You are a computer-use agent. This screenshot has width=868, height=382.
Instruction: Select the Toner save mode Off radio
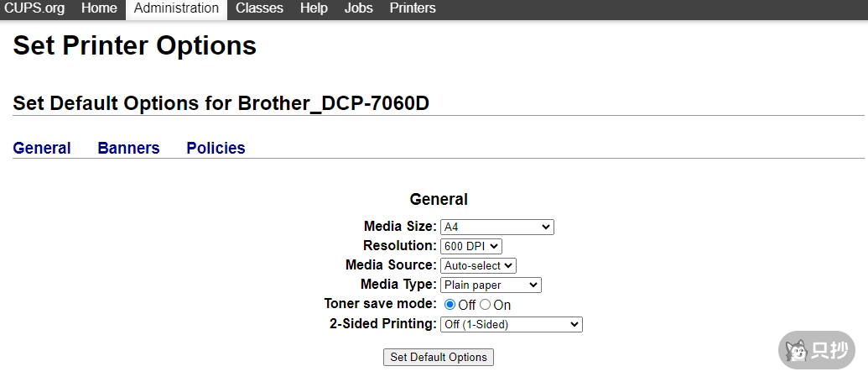450,305
